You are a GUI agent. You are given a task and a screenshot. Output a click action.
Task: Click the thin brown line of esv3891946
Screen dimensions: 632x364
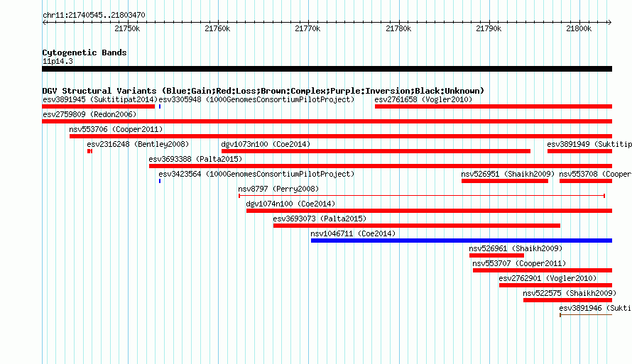pos(586,315)
